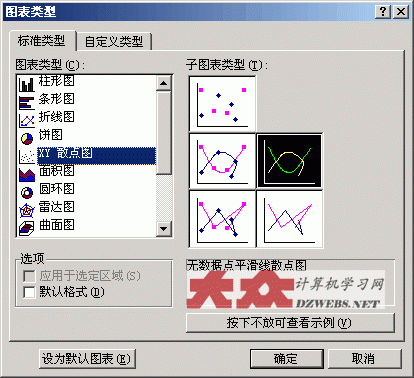
Task: Select the 曲面图 surface chart icon
Action: pos(27,228)
